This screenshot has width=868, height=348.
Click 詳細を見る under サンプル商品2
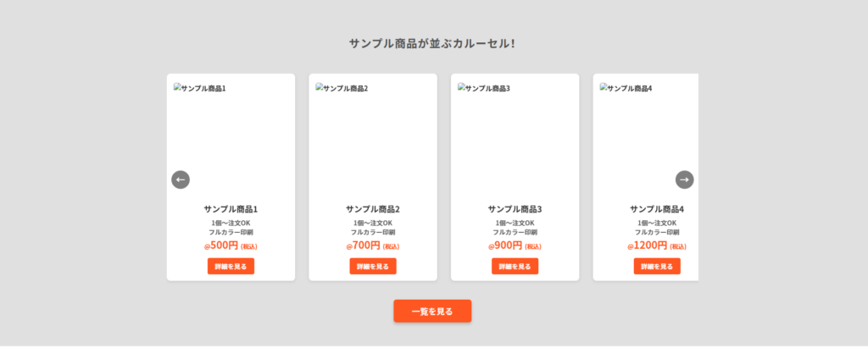373,266
